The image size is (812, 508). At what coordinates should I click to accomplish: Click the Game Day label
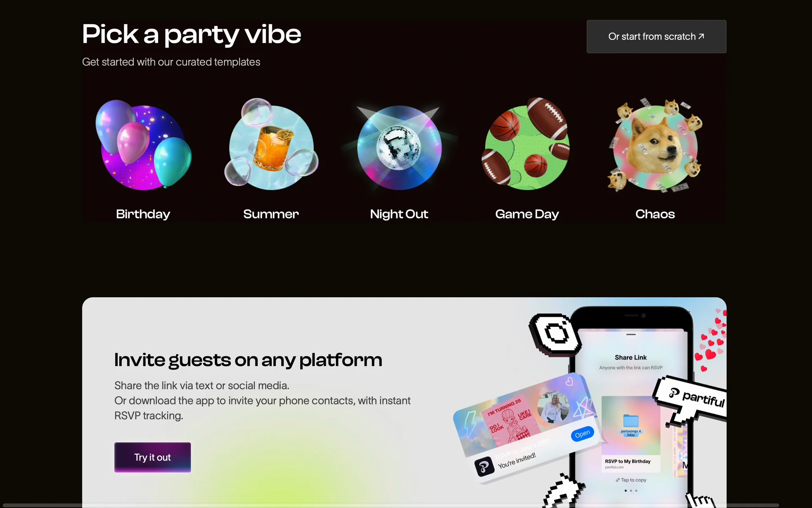[527, 214]
